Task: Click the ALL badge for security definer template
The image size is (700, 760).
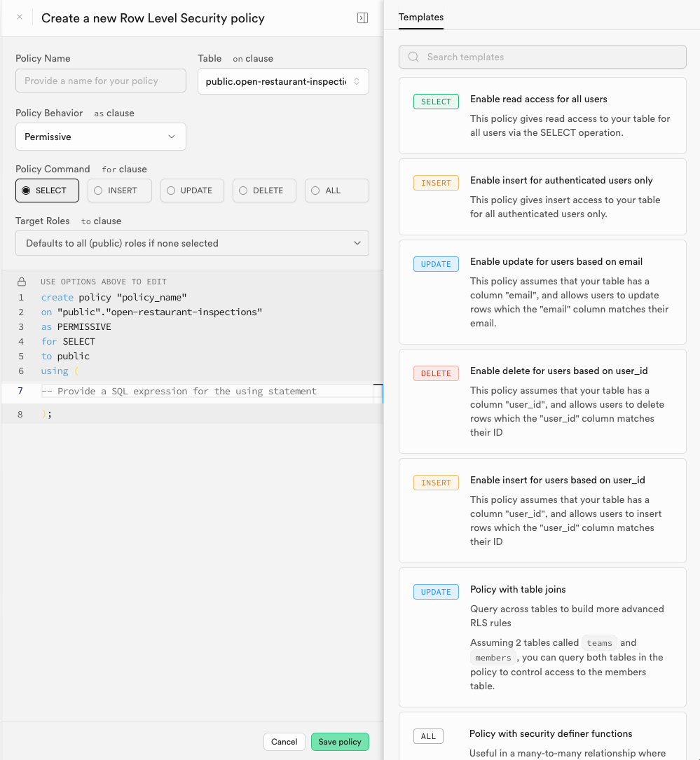Action: [428, 736]
